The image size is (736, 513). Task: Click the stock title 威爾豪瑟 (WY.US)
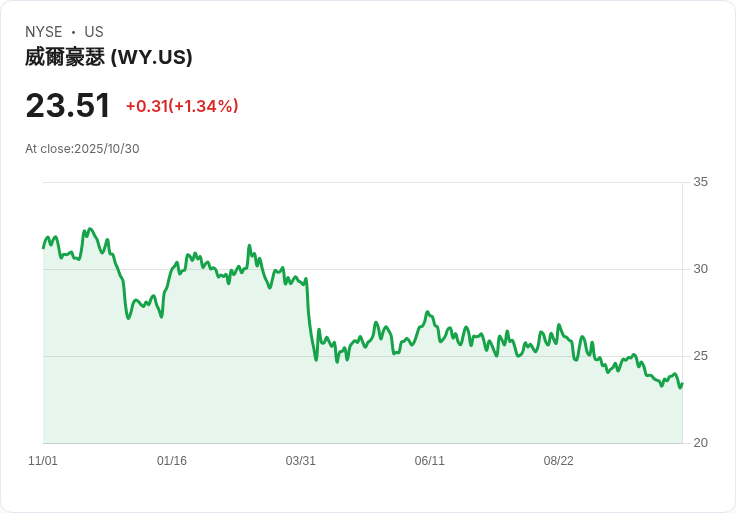[108, 58]
